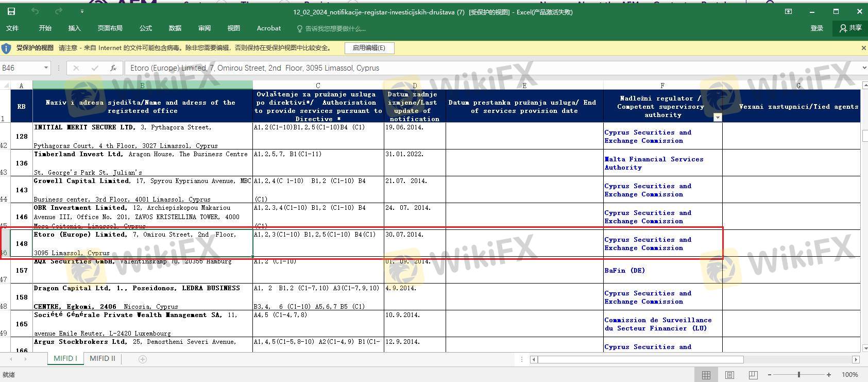Click 'Commission de Surveillance du Secteur Financier' link

(658, 324)
